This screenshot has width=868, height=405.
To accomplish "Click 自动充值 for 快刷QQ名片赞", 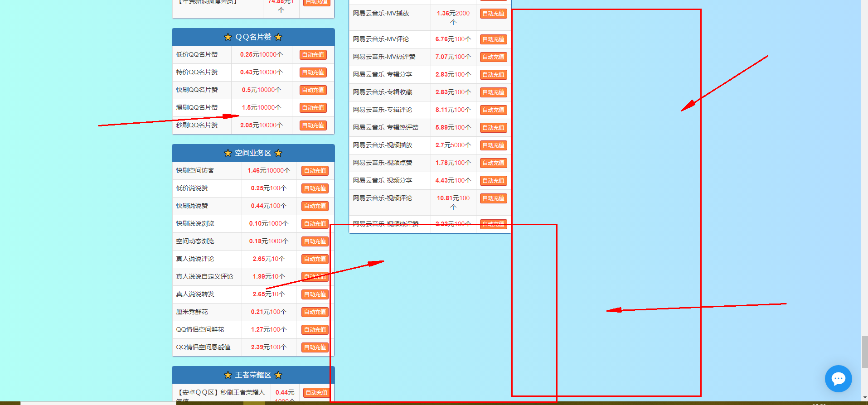I will click(313, 90).
